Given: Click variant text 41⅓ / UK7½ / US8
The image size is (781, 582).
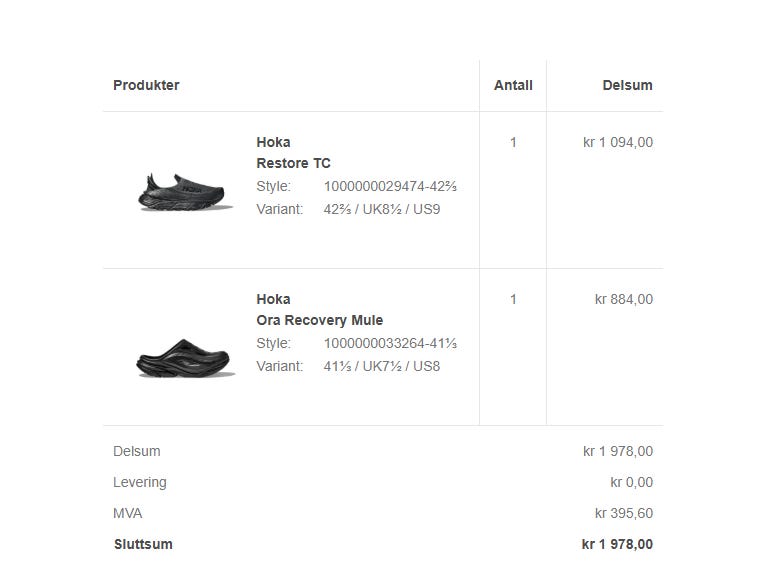Looking at the screenshot, I should click(x=382, y=366).
